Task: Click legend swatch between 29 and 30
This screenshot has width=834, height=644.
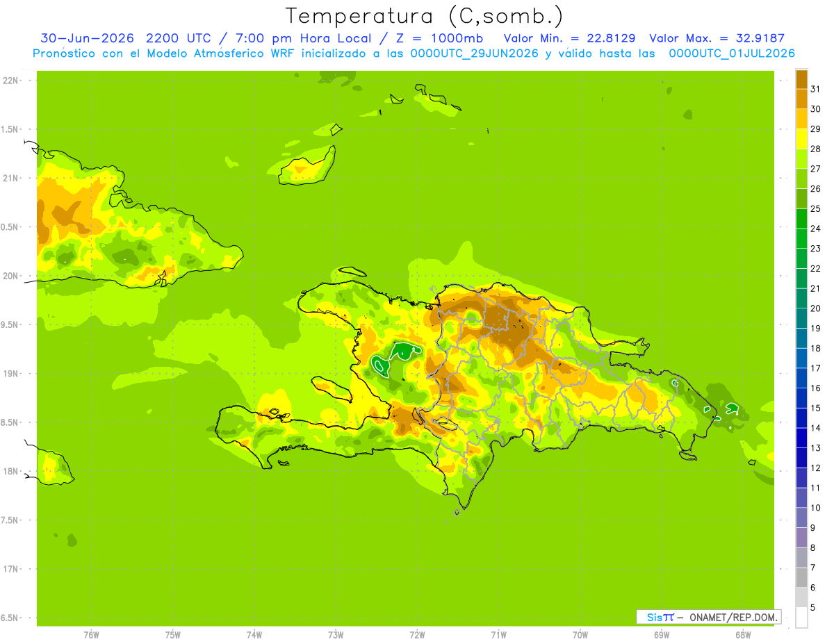Action: [x=801, y=119]
